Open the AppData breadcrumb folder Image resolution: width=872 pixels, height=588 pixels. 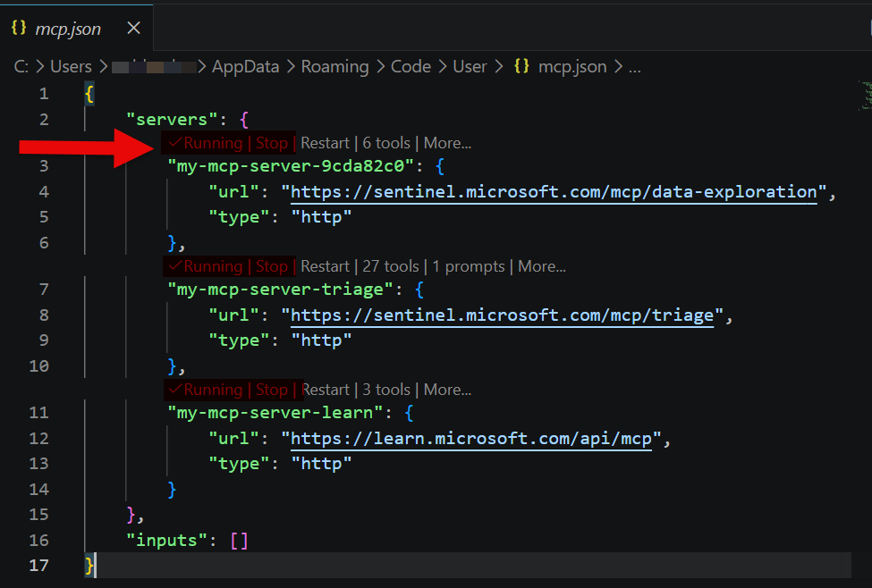pyautogui.click(x=245, y=67)
